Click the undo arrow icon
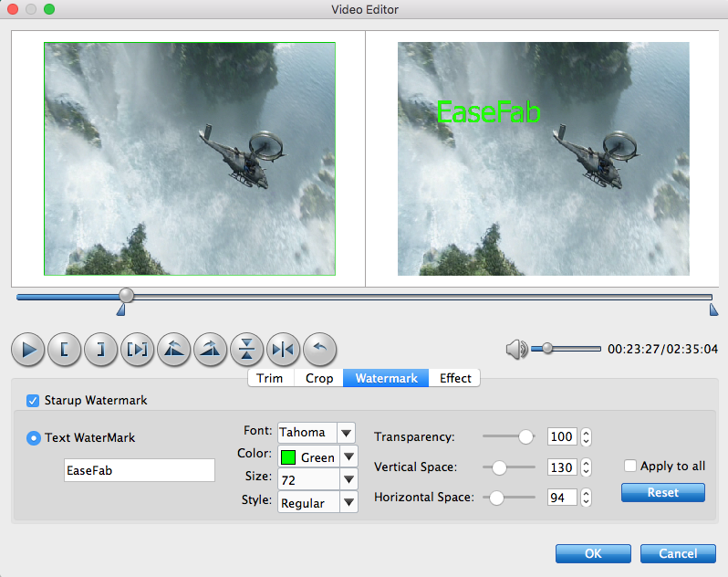The image size is (728, 577). [320, 349]
